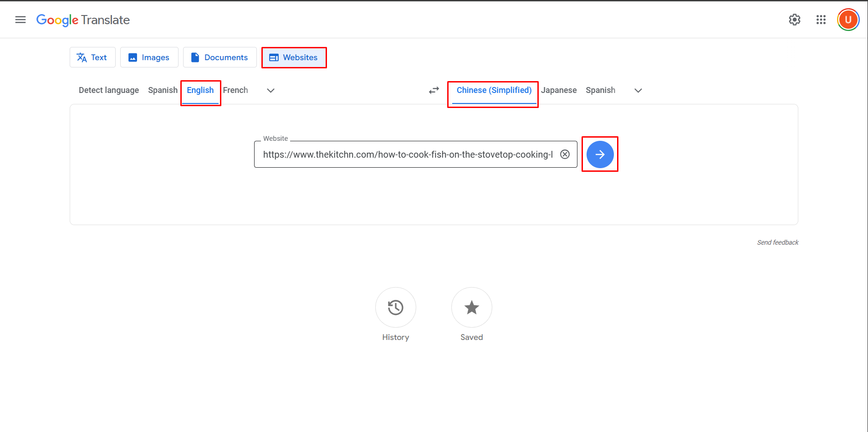Switch to Images translation mode
Screen dimensions: 868x432
[149, 57]
